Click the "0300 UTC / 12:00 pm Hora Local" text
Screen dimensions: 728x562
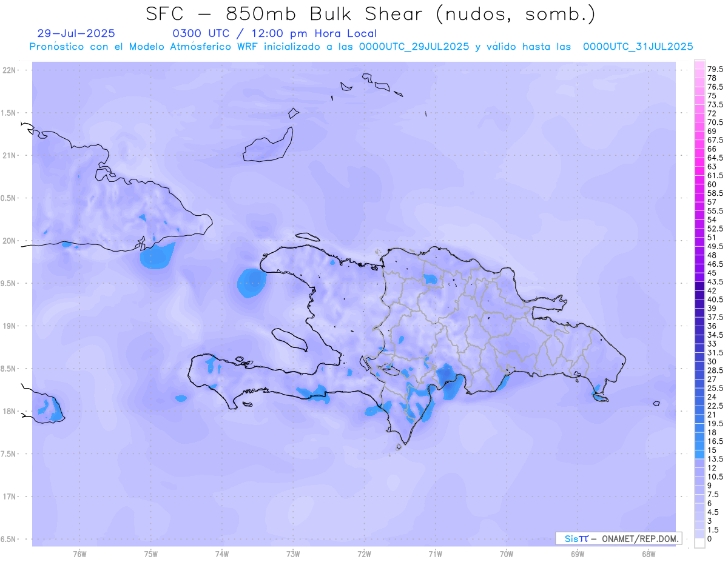point(275,34)
